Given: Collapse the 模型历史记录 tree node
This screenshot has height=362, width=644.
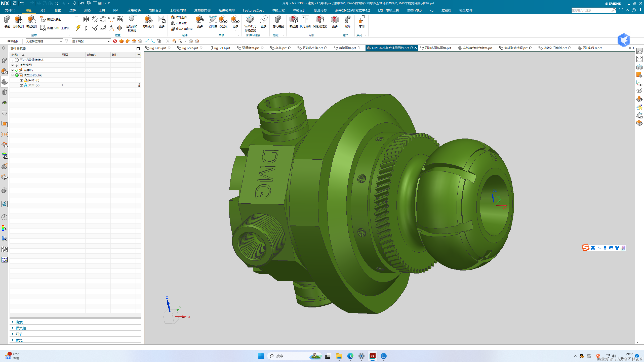Looking at the screenshot, I should pyautogui.click(x=12, y=75).
